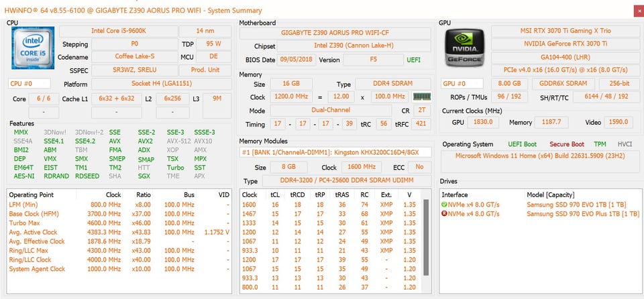
Task: Click the GA104-400 (LHR) field
Action: (565, 57)
